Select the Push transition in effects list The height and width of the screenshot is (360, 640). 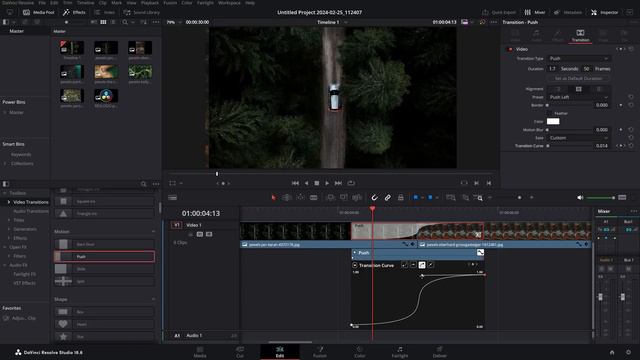pos(104,256)
